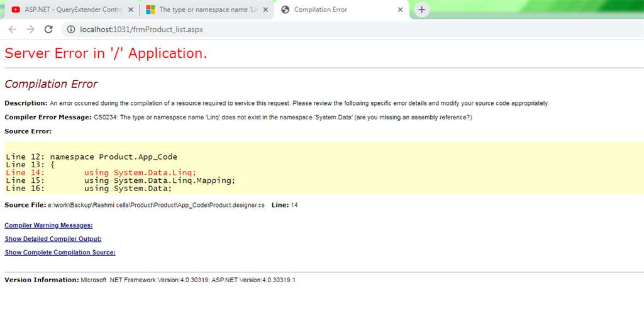Reload the page with refresh icon
The height and width of the screenshot is (335, 644).
[48, 29]
